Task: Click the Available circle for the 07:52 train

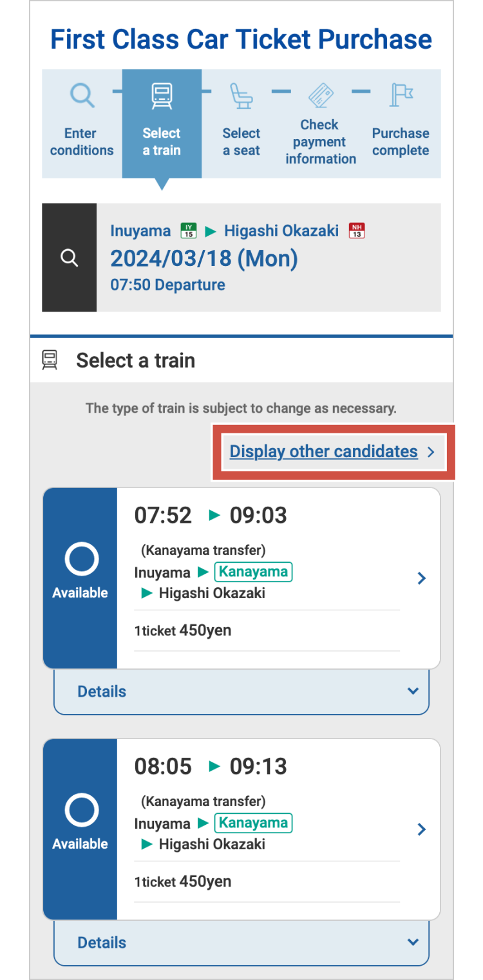Action: point(81,559)
